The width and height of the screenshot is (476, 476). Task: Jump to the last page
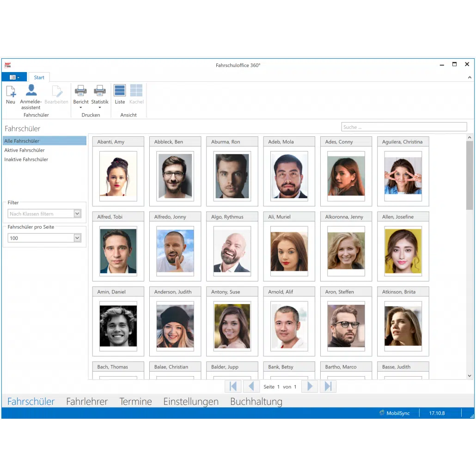tap(328, 386)
